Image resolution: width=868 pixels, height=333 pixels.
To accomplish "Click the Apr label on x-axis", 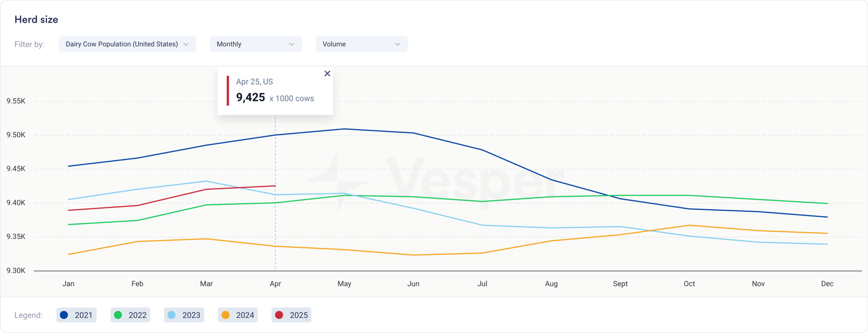I will (276, 284).
